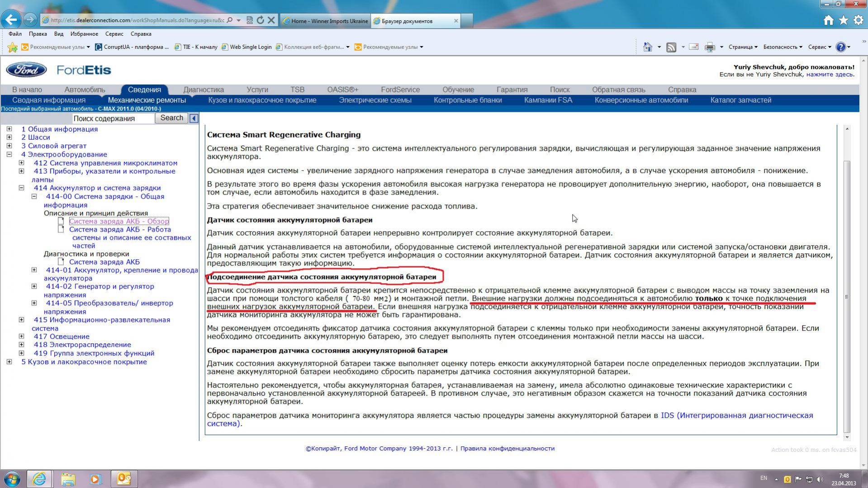Click the Search button
868x488 pixels.
[x=171, y=118]
